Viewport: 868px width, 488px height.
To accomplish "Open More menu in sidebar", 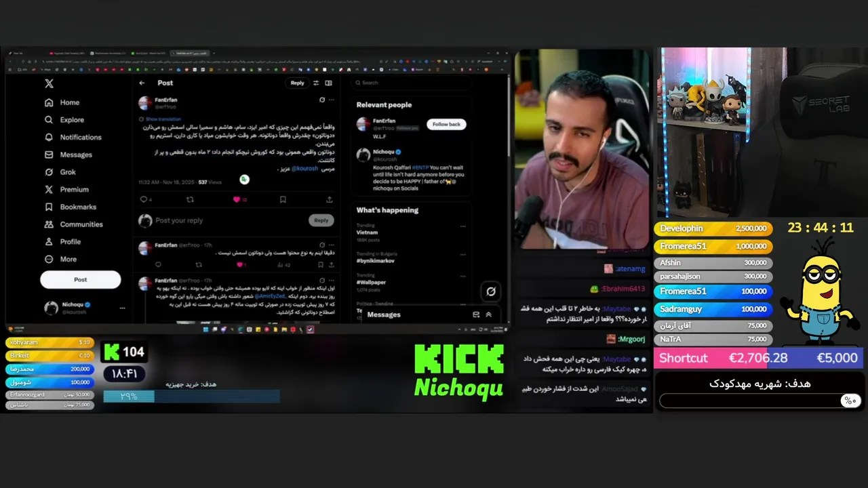I will 61,259.
